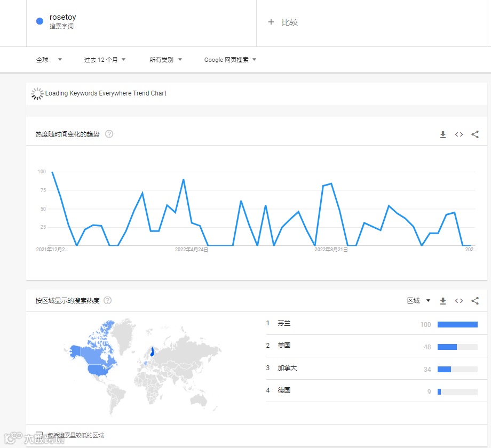Share the interest by region section
491x448 pixels.
pyautogui.click(x=475, y=301)
